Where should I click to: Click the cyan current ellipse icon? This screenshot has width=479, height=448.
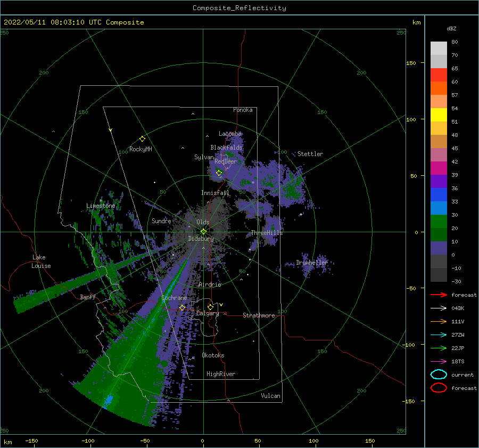[x=439, y=374]
